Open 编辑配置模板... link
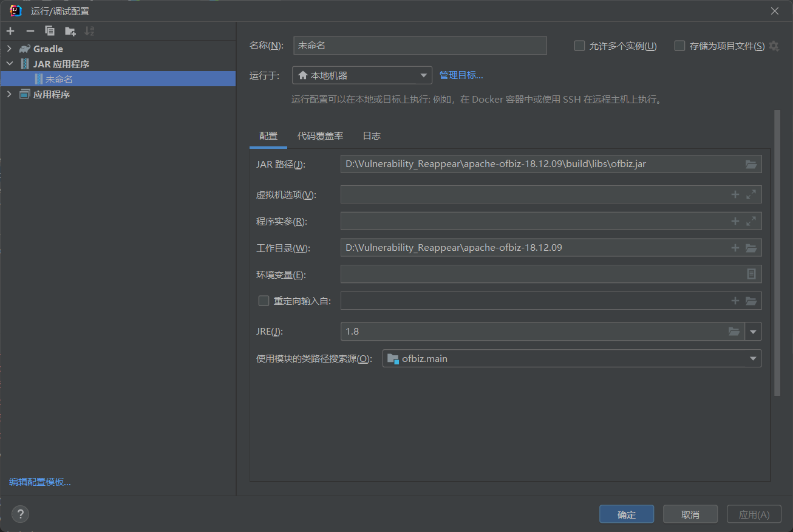This screenshot has width=793, height=532. (x=40, y=482)
